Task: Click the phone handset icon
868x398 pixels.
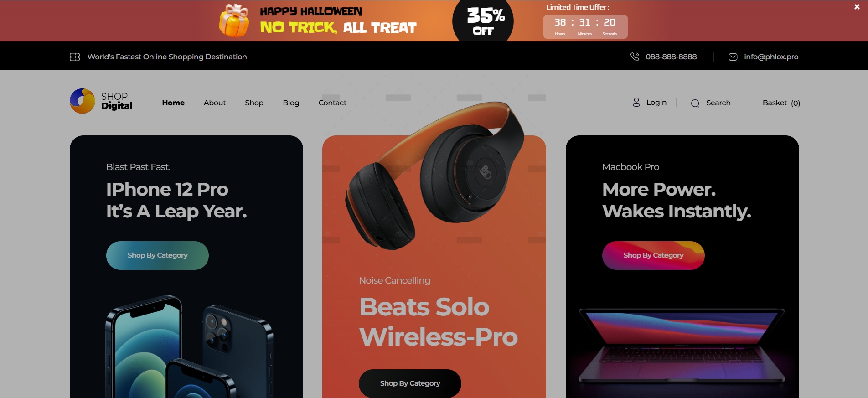Action: tap(635, 57)
